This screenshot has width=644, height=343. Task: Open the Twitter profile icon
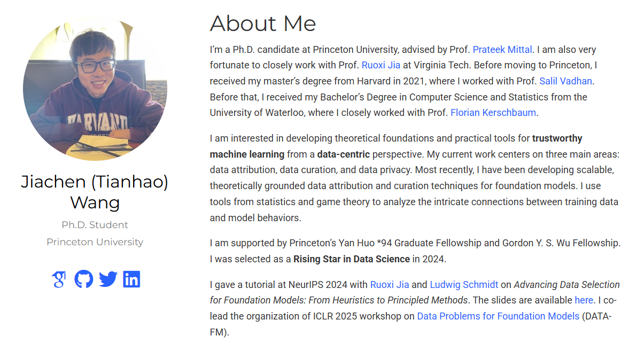[108, 279]
